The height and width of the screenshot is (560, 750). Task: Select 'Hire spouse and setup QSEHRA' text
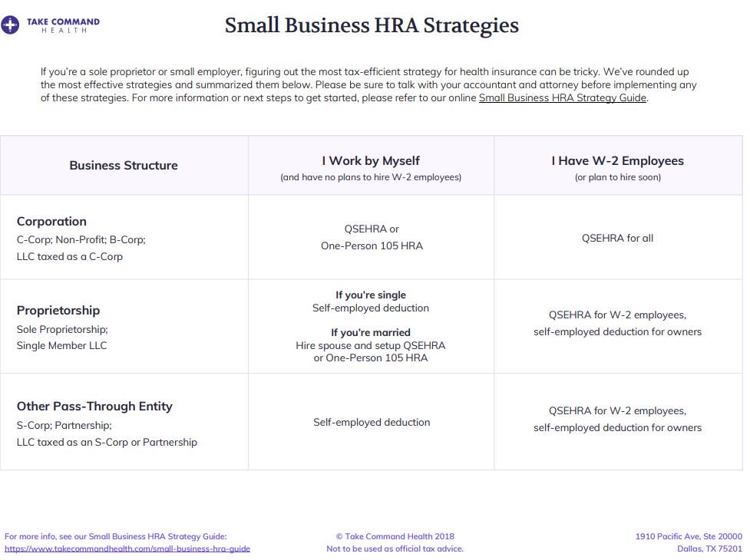tap(371, 345)
